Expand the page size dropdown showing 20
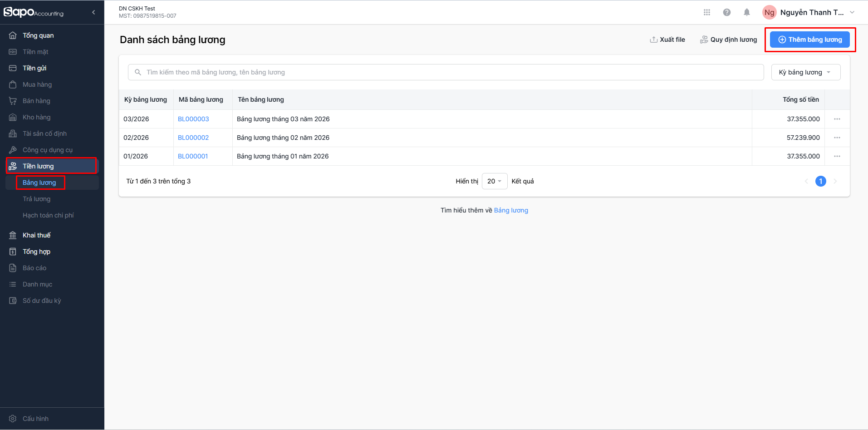868x430 pixels. point(494,181)
